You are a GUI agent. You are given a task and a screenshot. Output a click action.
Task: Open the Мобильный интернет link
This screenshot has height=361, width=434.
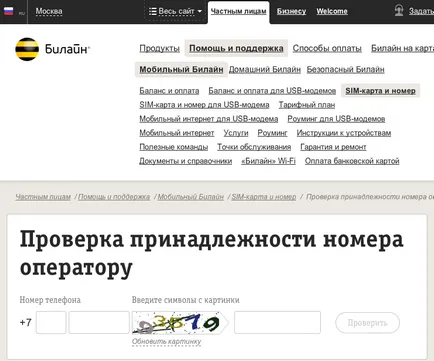pyautogui.click(x=177, y=133)
